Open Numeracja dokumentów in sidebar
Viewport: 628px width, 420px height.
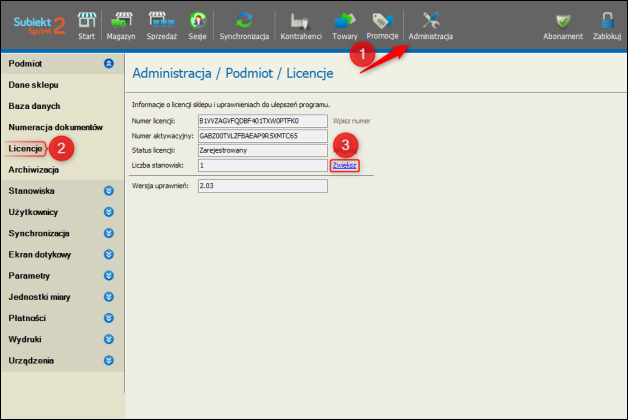tap(56, 127)
